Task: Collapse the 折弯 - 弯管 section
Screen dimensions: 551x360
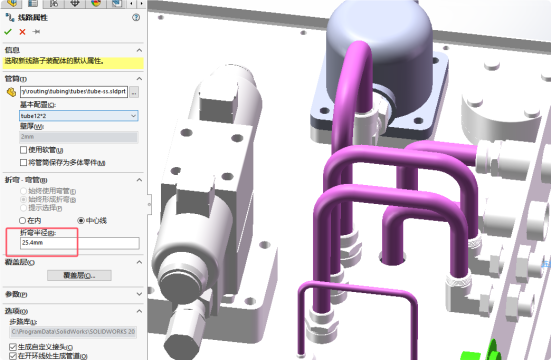Action: (x=140, y=180)
